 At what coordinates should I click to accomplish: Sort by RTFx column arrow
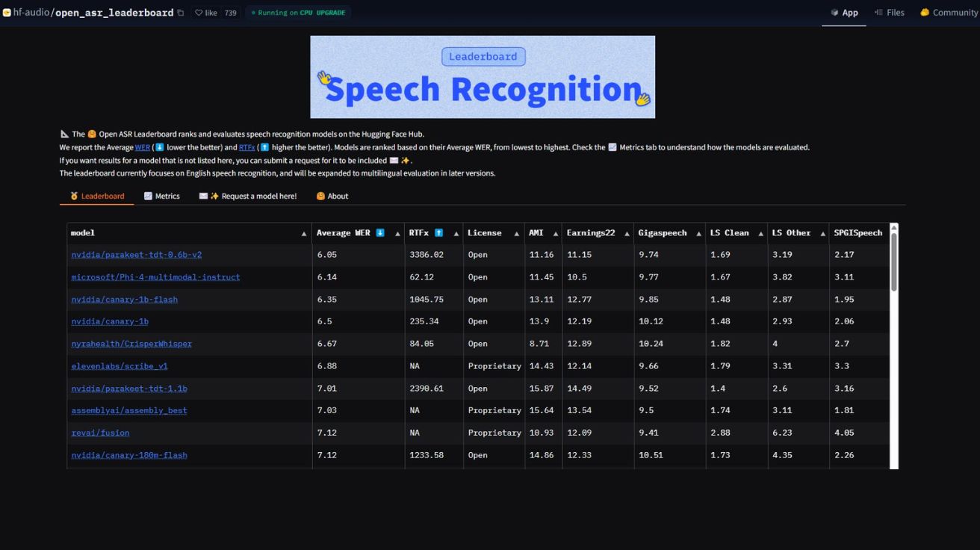456,234
